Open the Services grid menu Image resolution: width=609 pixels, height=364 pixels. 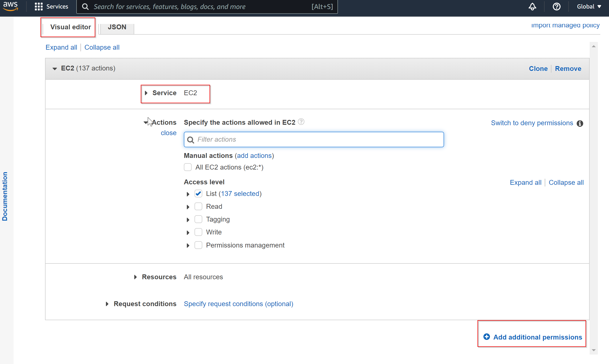pyautogui.click(x=51, y=7)
